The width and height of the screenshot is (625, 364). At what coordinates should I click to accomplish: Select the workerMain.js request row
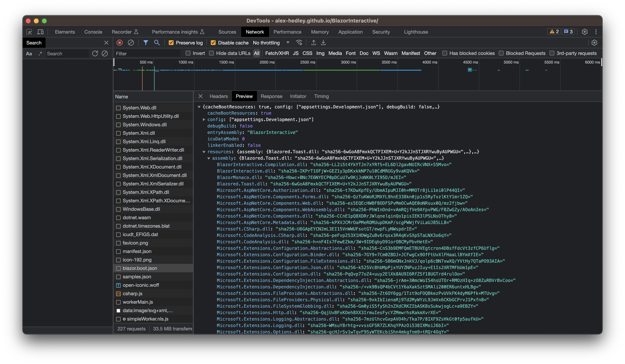[153, 302]
